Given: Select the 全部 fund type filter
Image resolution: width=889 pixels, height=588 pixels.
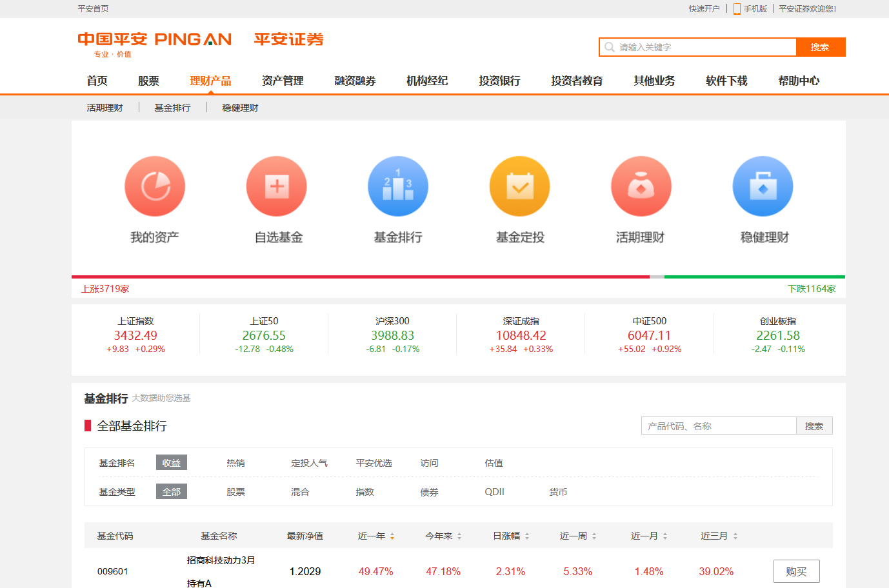Looking at the screenshot, I should tap(172, 492).
